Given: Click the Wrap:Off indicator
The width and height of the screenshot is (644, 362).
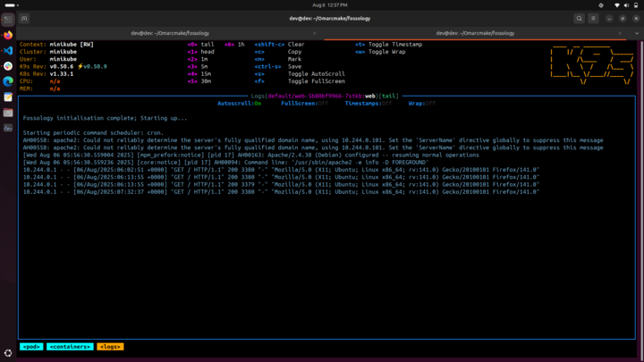Looking at the screenshot, I should pos(422,104).
